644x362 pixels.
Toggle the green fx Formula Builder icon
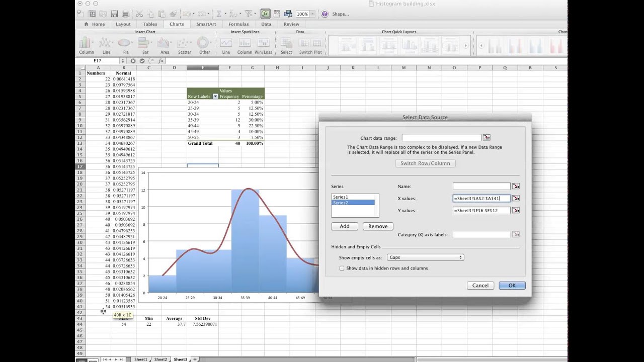point(265,14)
